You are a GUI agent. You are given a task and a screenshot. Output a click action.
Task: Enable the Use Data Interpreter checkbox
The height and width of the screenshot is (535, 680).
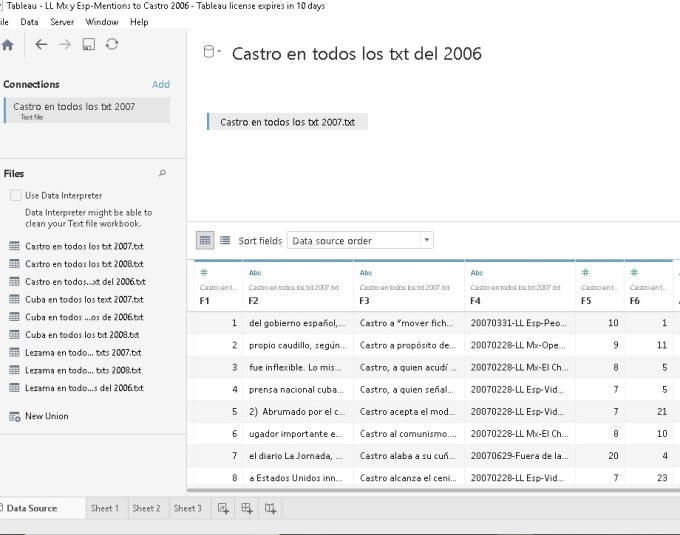[16, 195]
